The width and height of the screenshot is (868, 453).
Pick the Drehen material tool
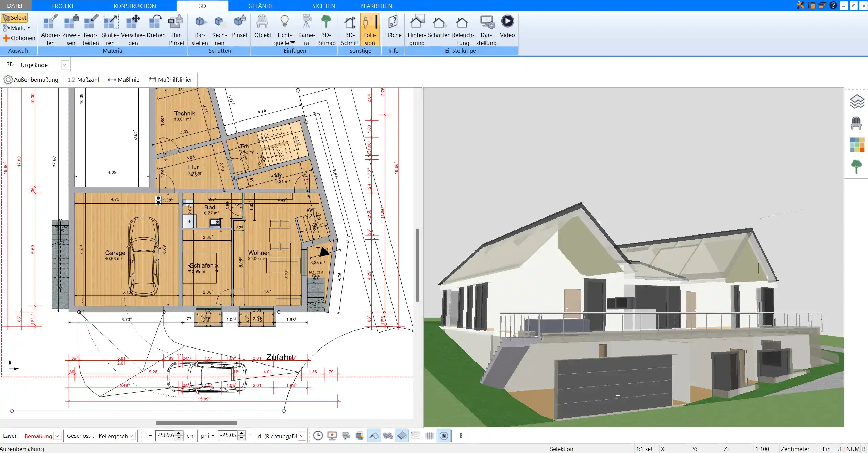click(x=156, y=26)
